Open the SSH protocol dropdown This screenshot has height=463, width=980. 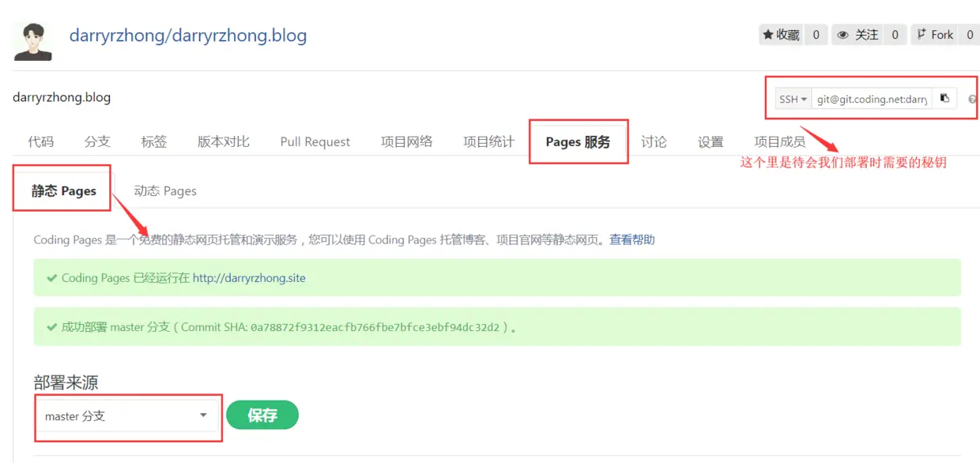click(793, 99)
